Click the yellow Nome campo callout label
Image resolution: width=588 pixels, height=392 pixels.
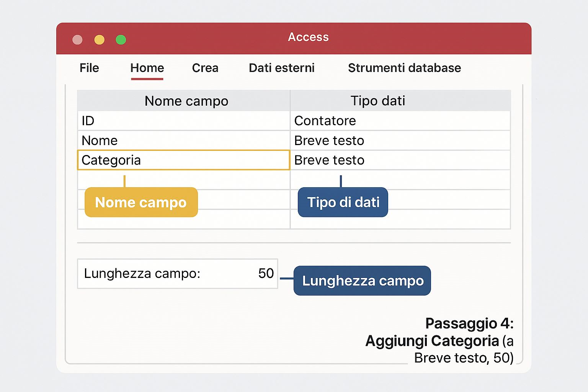click(x=141, y=202)
